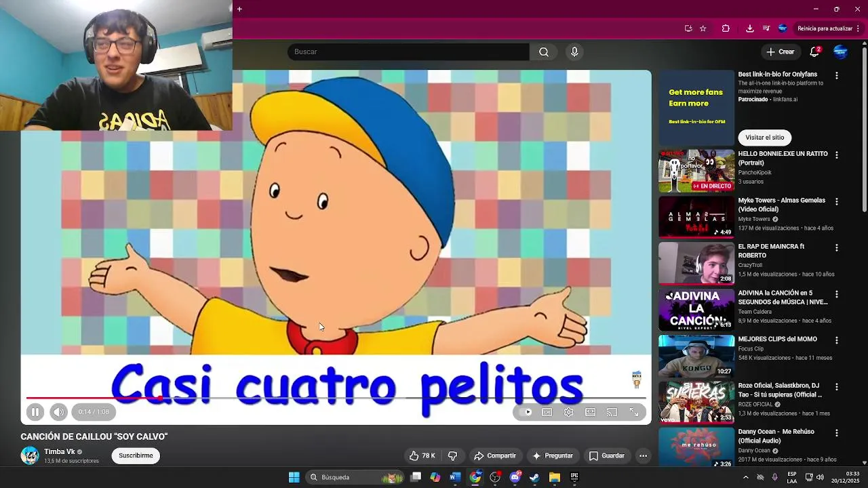Image resolution: width=868 pixels, height=488 pixels.
Task: Open options for Danny Ocean Me Rehúso
Action: click(x=836, y=433)
